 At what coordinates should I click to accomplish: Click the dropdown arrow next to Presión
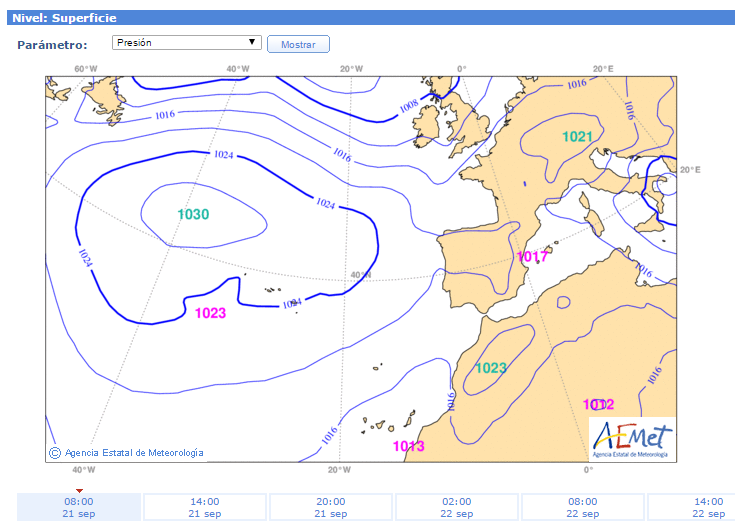click(x=254, y=43)
